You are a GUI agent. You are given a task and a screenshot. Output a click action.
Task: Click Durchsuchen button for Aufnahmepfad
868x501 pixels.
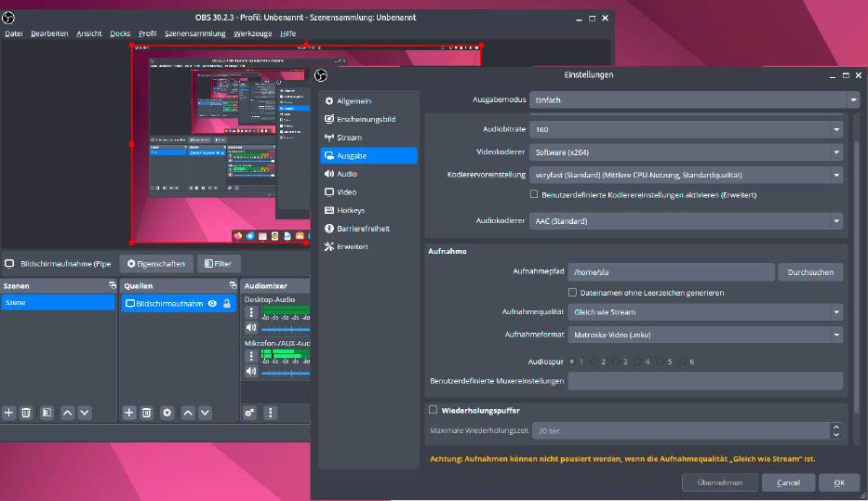click(x=810, y=272)
